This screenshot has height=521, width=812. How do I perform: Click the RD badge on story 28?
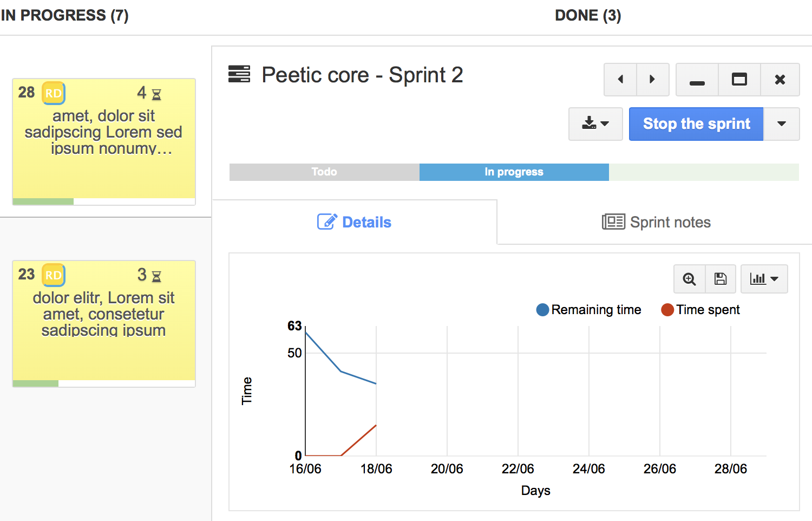tap(54, 93)
